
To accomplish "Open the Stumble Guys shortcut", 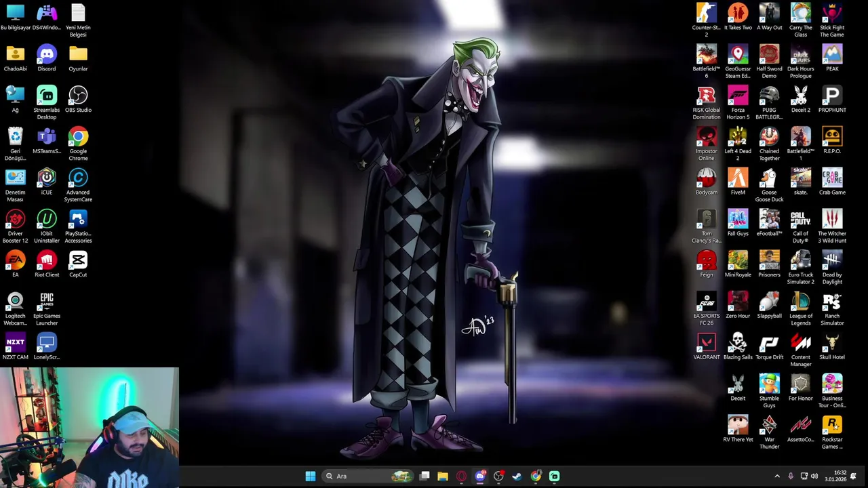I will click(769, 384).
